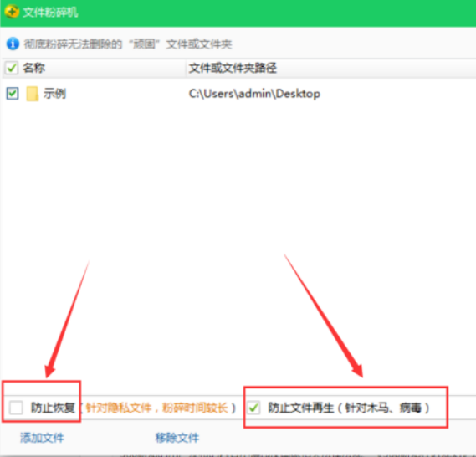
Task: Click the blue info icon
Action: coord(13,44)
